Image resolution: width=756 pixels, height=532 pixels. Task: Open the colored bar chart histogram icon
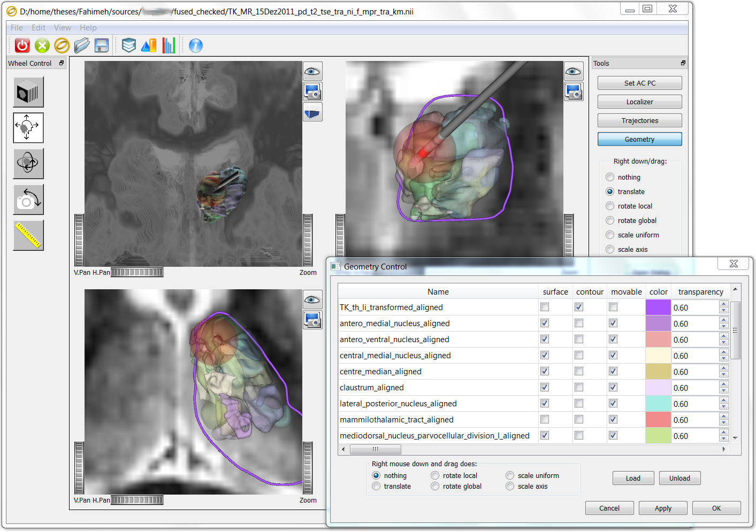(x=169, y=45)
